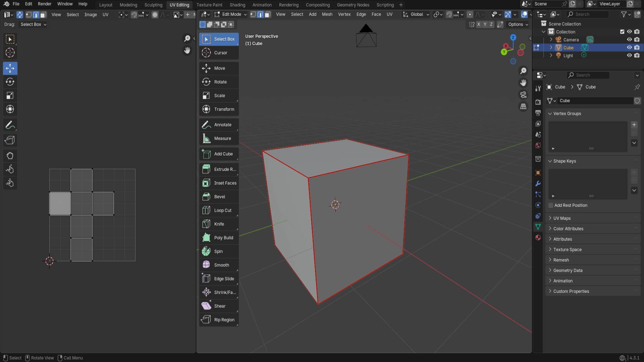Switch to the Texture Paint workspace tab
The image size is (644, 362).
pyautogui.click(x=209, y=5)
